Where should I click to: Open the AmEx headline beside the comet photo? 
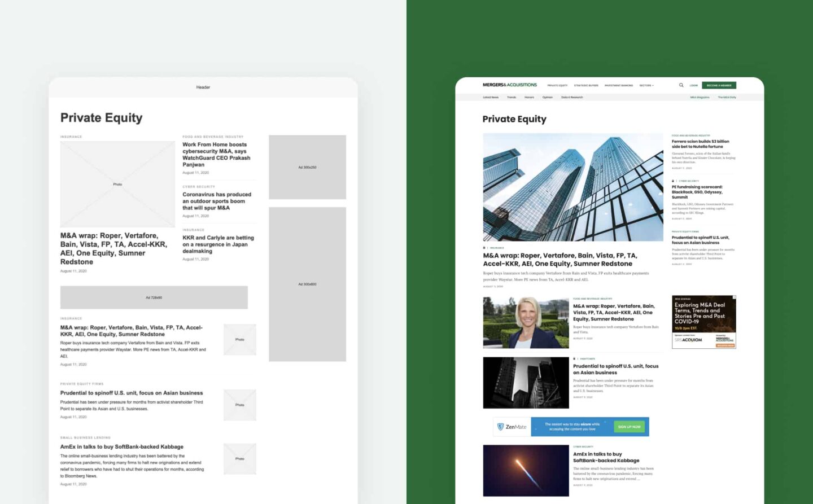point(606,457)
